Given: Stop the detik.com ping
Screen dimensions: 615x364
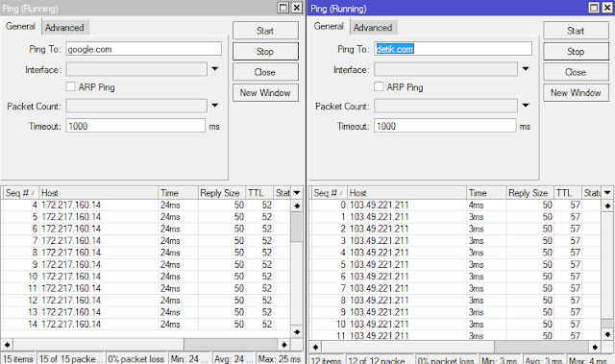Looking at the screenshot, I should pyautogui.click(x=576, y=51).
